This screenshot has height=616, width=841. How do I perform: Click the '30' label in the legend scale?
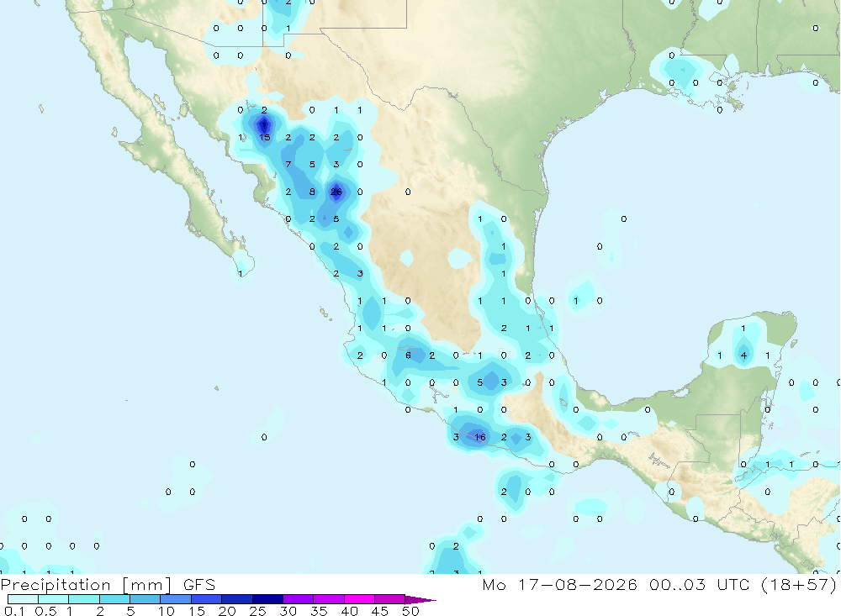(x=288, y=611)
